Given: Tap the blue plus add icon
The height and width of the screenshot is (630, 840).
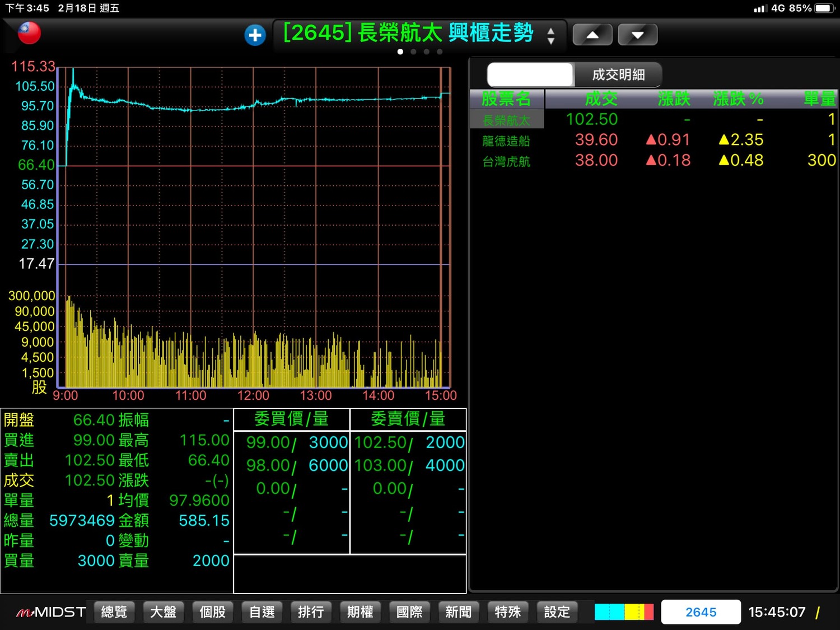Looking at the screenshot, I should 255,35.
